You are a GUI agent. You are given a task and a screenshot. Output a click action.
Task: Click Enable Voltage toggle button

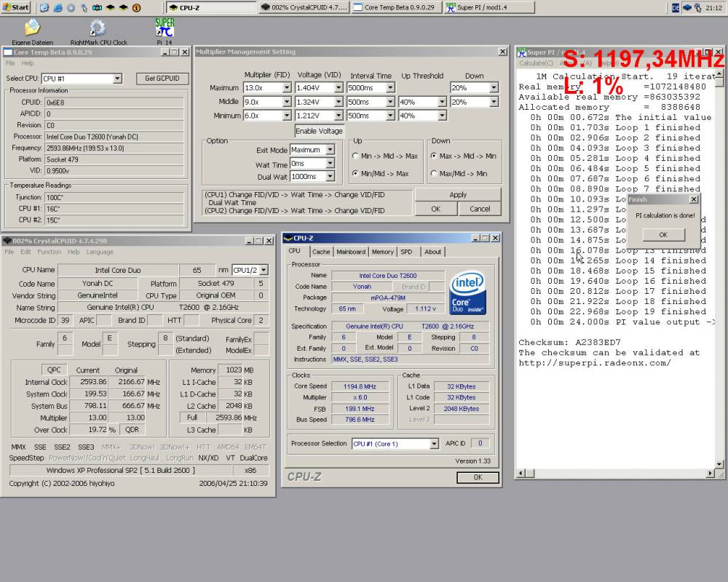coord(319,131)
